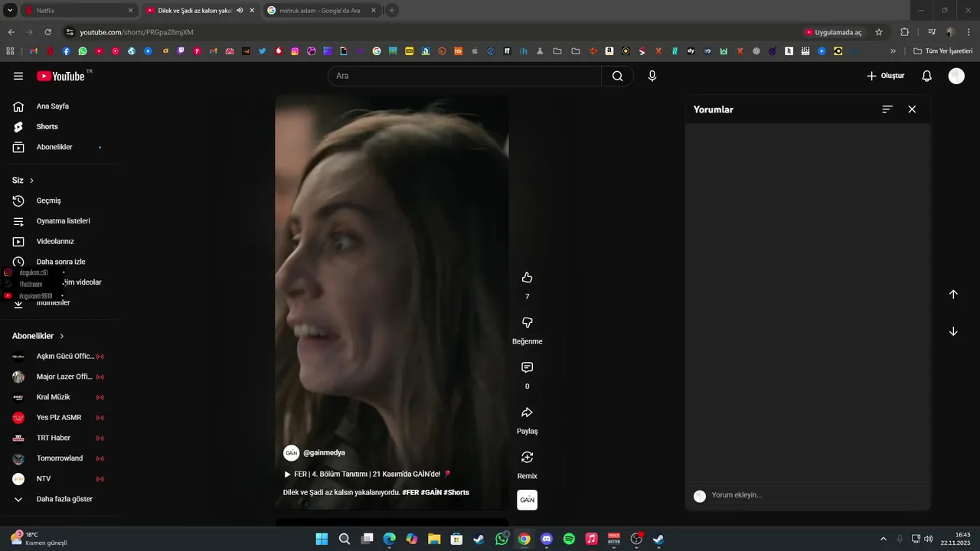This screenshot has height=551, width=980.
Task: Expand the Abonelikler heading chevron
Action: 62,336
